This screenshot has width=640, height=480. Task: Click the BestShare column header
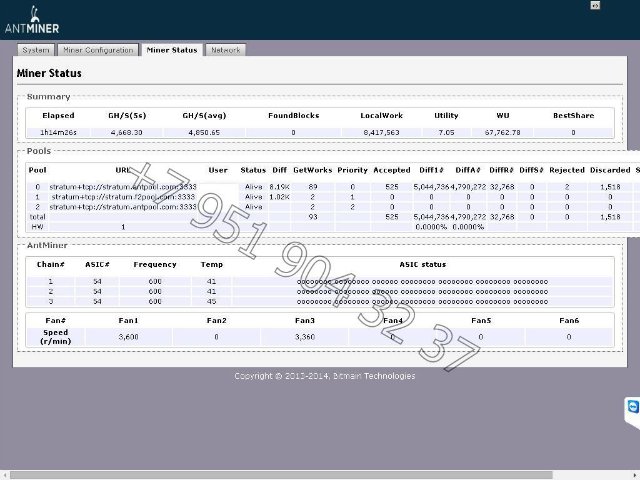pyautogui.click(x=573, y=116)
